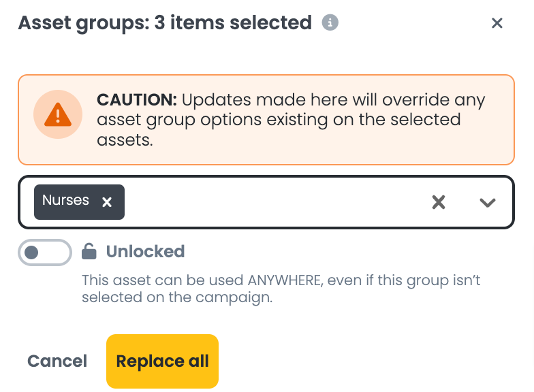Viewport: 534px width, 392px height.
Task: Clear all selected asset groups
Action: tap(439, 202)
